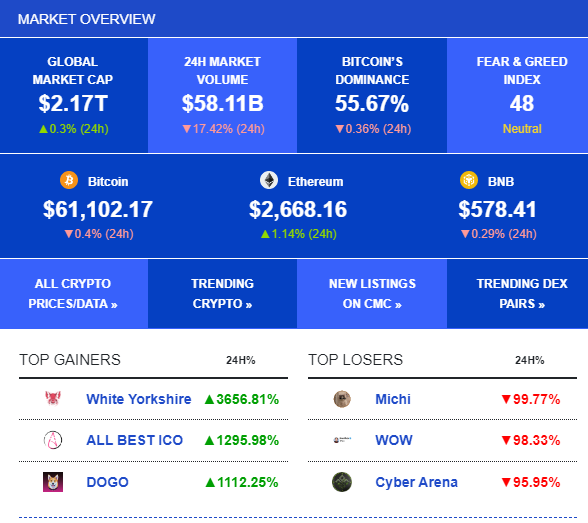Click the BNB coin icon

tap(469, 180)
